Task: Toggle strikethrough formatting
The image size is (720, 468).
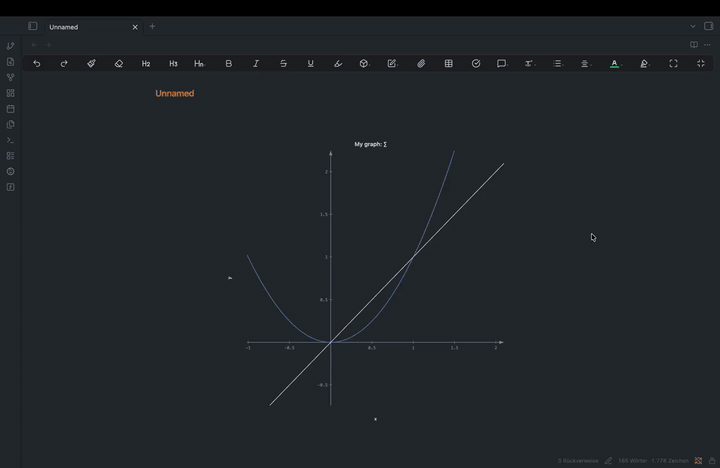Action: [283, 64]
